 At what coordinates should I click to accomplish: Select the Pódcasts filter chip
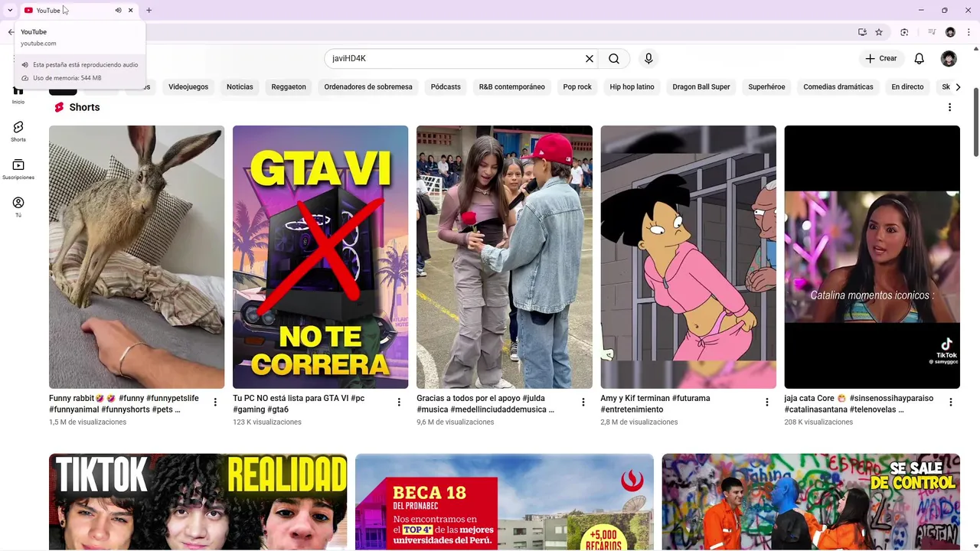[x=446, y=86]
